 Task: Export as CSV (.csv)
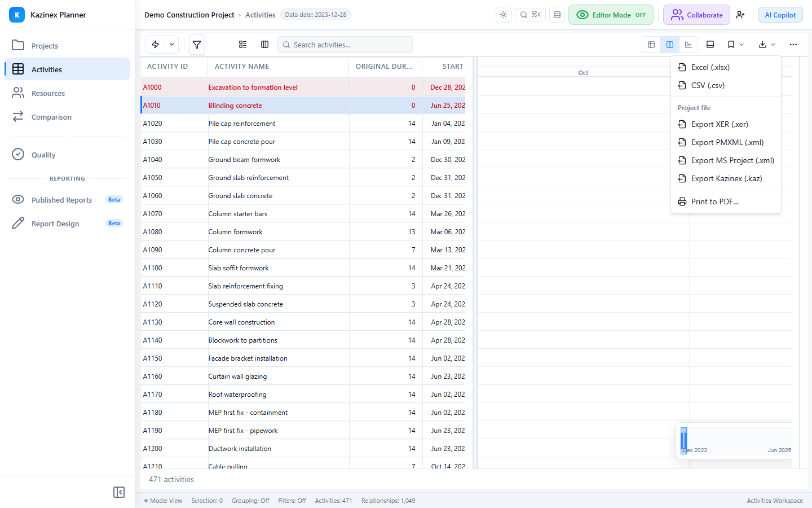pyautogui.click(x=726, y=85)
